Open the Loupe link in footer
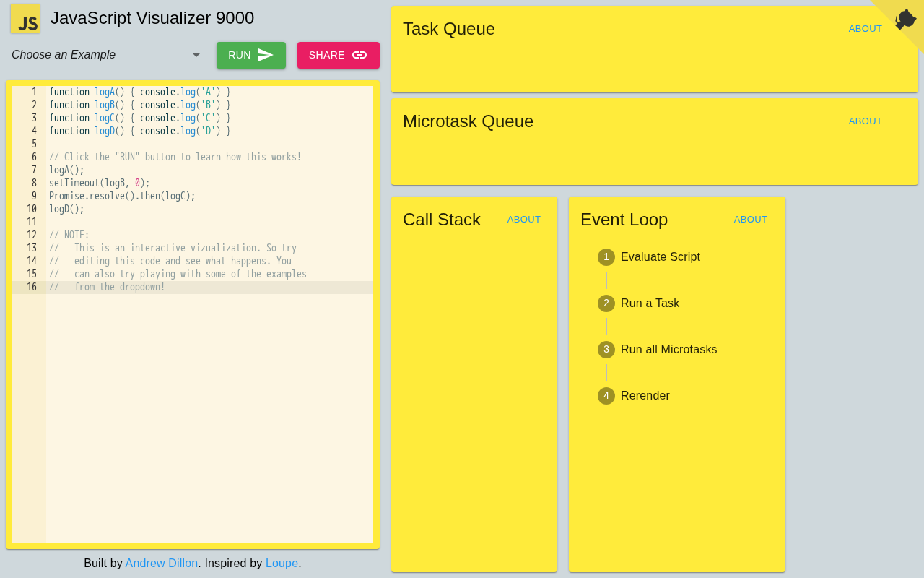The width and height of the screenshot is (924, 578). [x=282, y=563]
